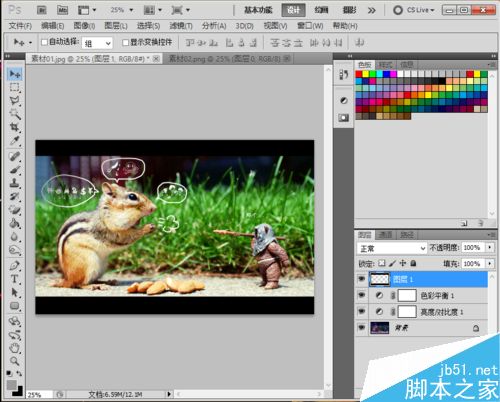Open the opacity slider arrow
This screenshot has width=500, height=402.
[x=490, y=248]
